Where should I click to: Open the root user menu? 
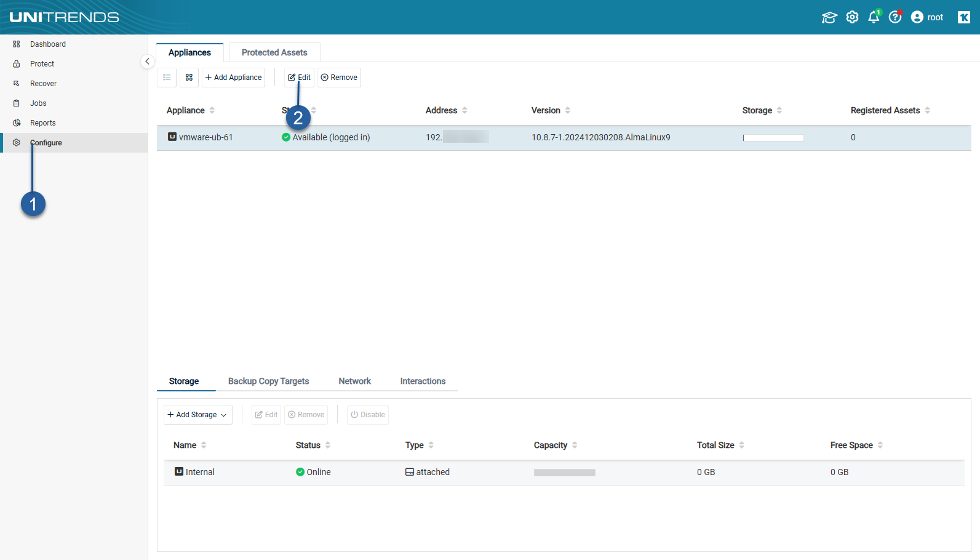pos(927,17)
